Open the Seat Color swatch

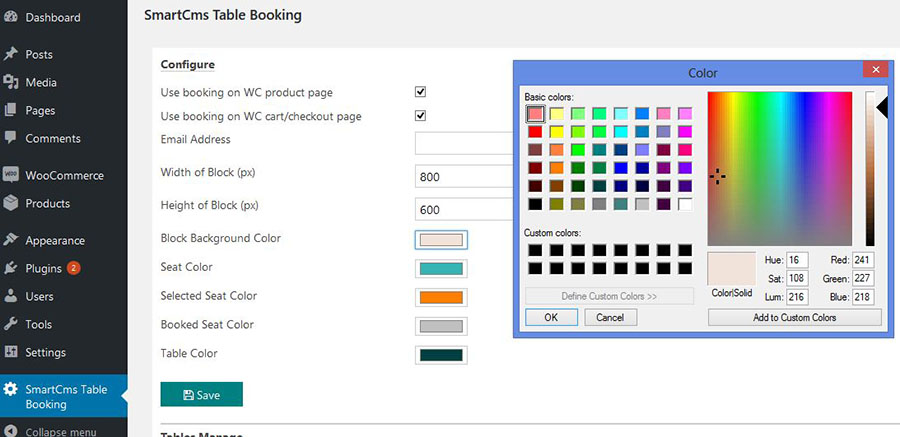(441, 269)
